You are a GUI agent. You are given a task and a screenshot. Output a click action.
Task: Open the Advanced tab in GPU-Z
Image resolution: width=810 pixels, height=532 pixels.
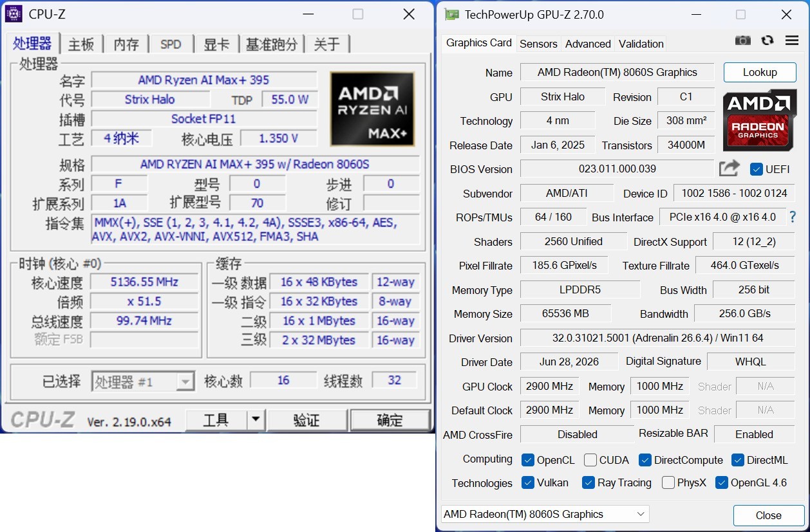pyautogui.click(x=588, y=44)
